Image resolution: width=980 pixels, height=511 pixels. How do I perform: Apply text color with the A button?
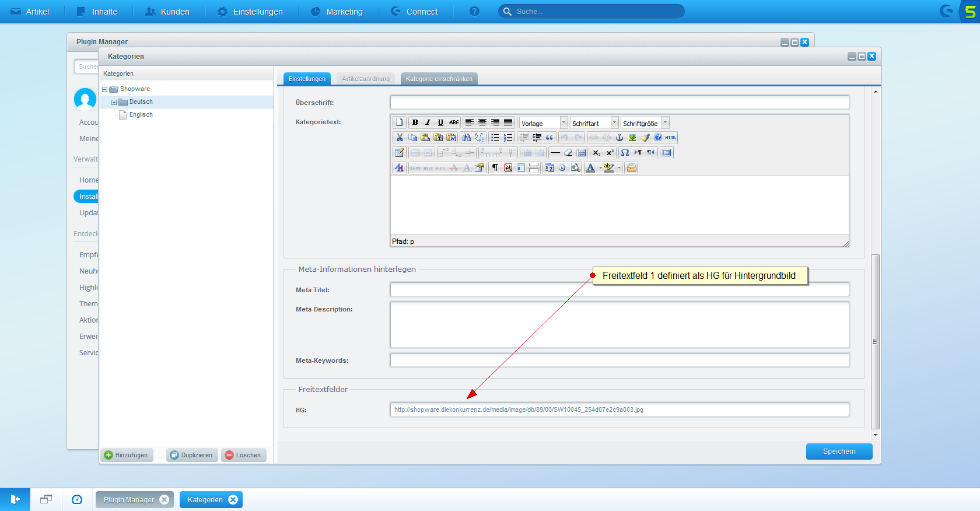pos(590,168)
